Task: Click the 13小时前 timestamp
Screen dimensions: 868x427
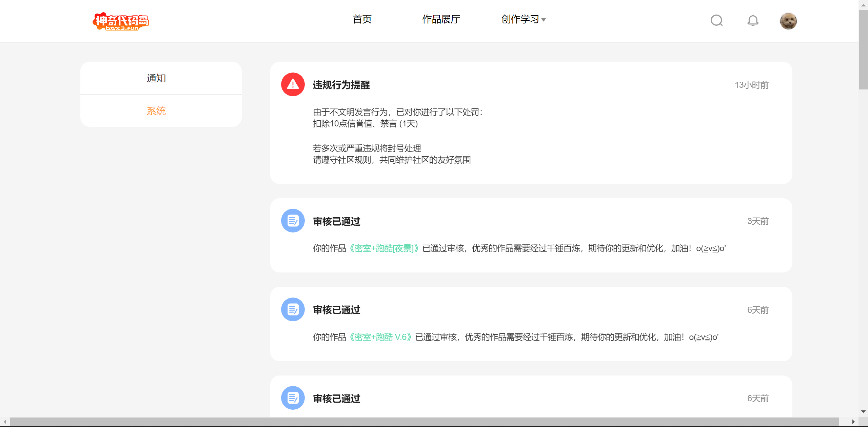Action: tap(751, 85)
